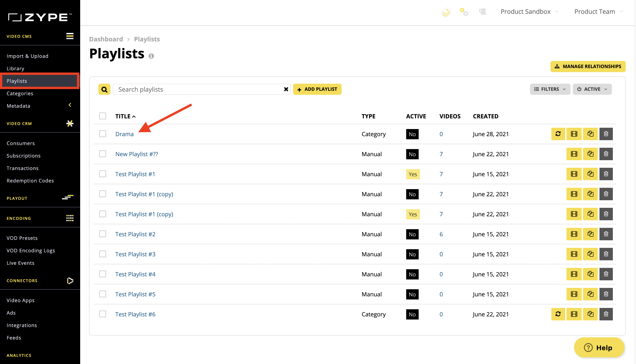Toggle the Encoding section
Screen dimensions: 636x364
pos(70,218)
